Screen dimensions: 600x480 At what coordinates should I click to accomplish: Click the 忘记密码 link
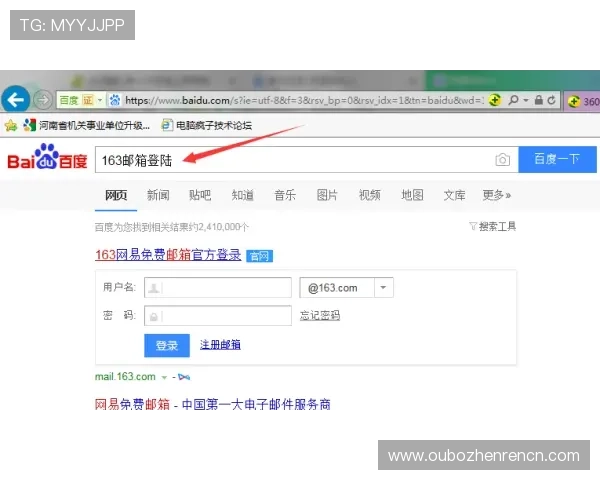click(320, 316)
